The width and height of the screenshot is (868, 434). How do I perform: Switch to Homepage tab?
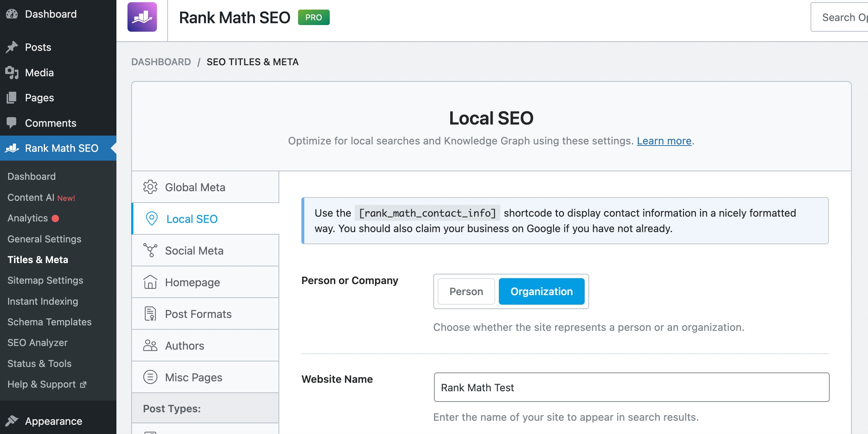205,282
